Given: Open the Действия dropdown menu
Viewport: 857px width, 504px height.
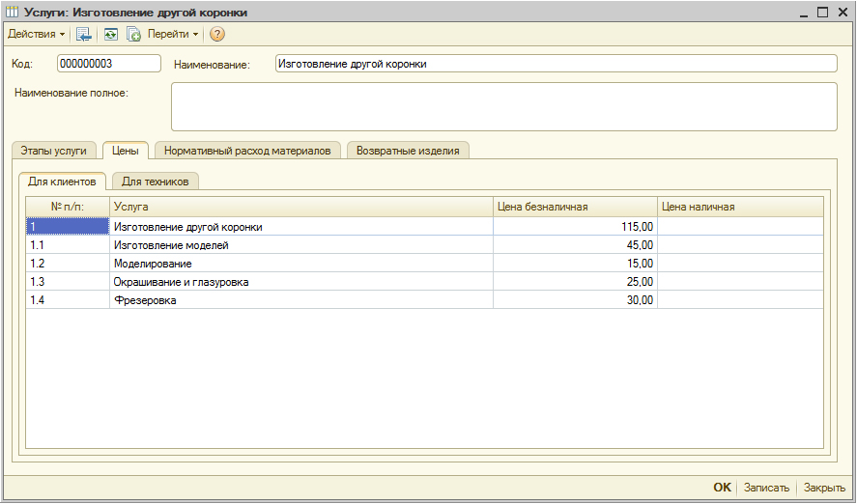Looking at the screenshot, I should click(36, 34).
